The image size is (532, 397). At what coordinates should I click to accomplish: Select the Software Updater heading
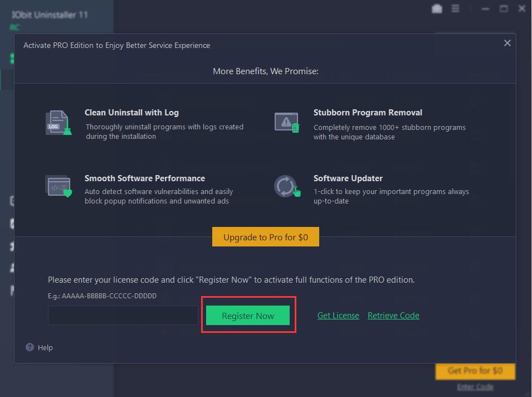pyautogui.click(x=348, y=178)
